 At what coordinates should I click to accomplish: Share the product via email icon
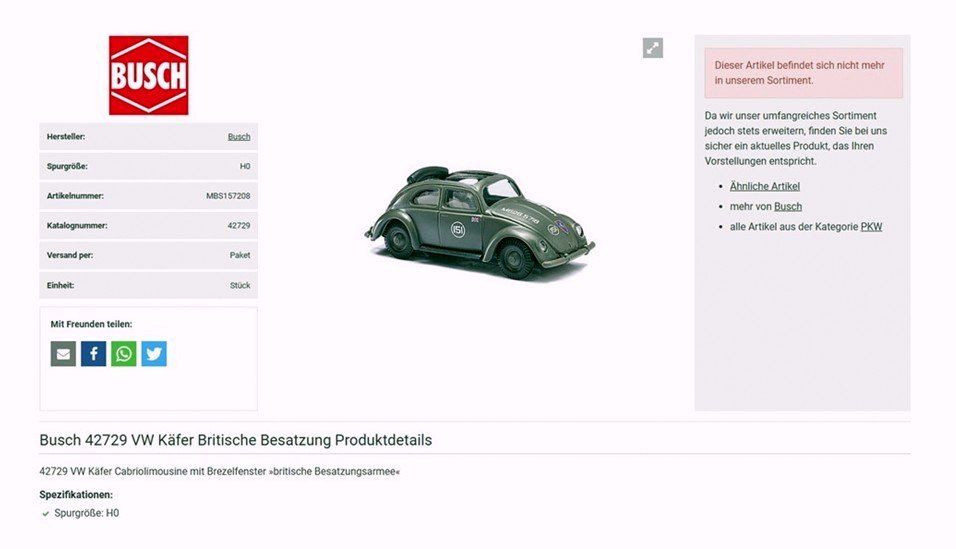[63, 354]
